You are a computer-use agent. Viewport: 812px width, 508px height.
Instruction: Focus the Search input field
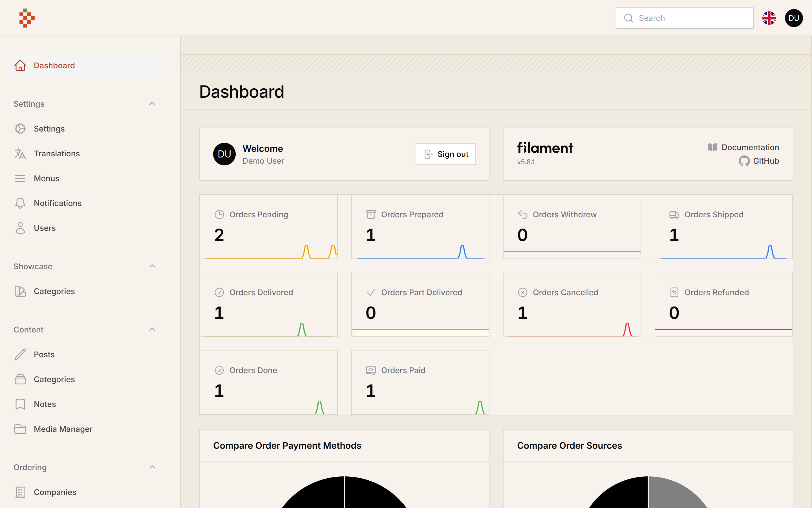(685, 18)
